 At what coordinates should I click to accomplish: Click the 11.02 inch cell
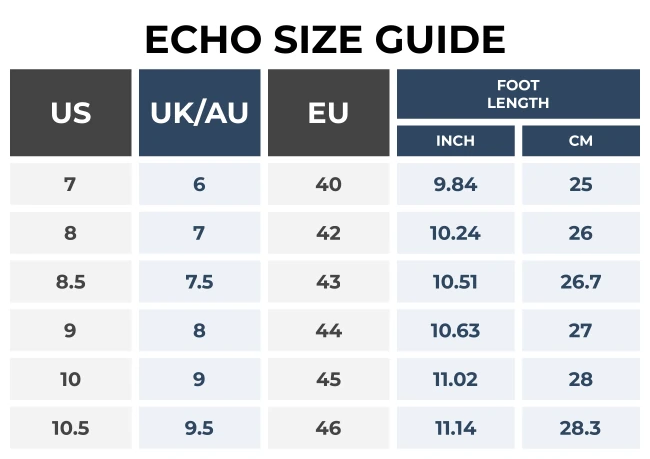click(456, 380)
